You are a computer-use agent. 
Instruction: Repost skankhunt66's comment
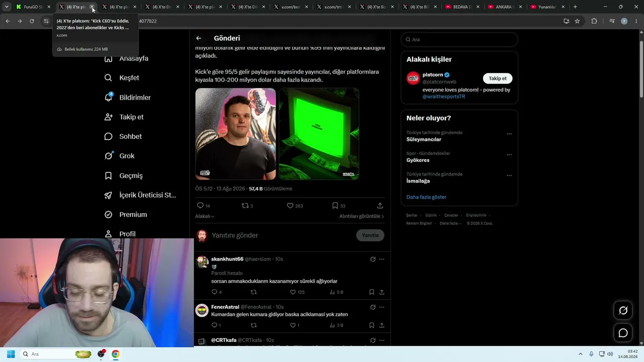pos(254,292)
